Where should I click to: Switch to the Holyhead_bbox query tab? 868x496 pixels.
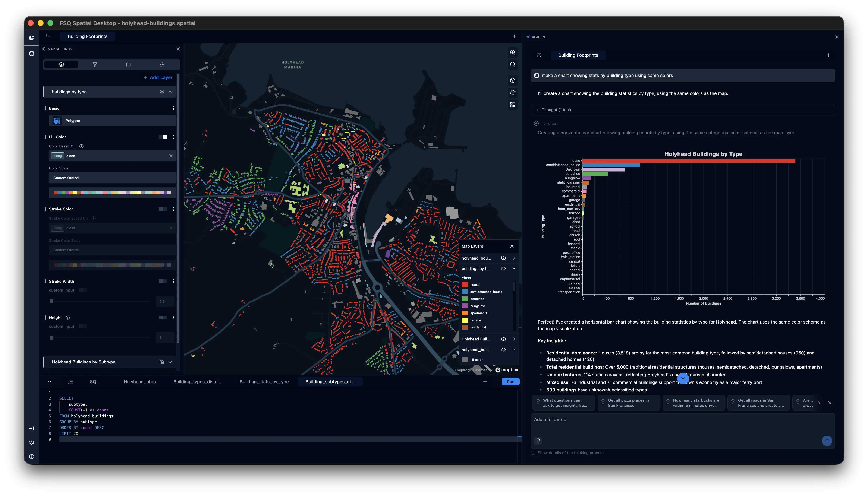(140, 382)
